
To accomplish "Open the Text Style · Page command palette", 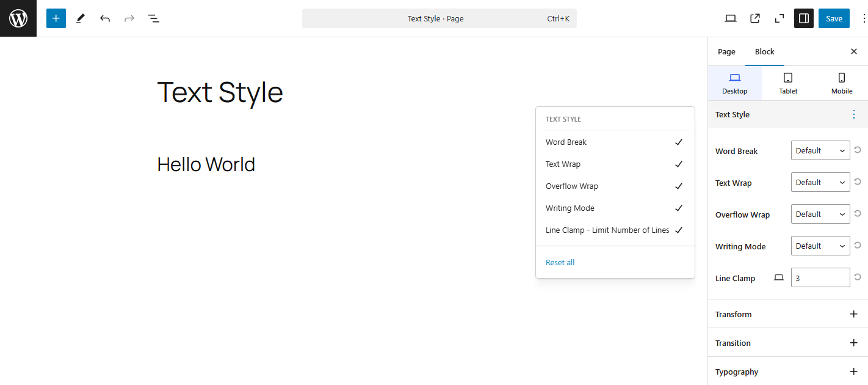I will pos(439,18).
